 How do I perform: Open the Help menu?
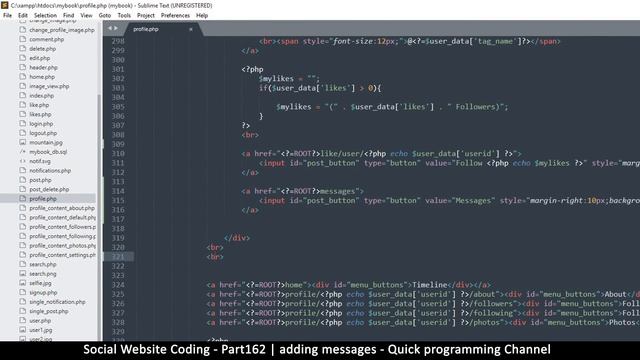[x=202, y=16]
